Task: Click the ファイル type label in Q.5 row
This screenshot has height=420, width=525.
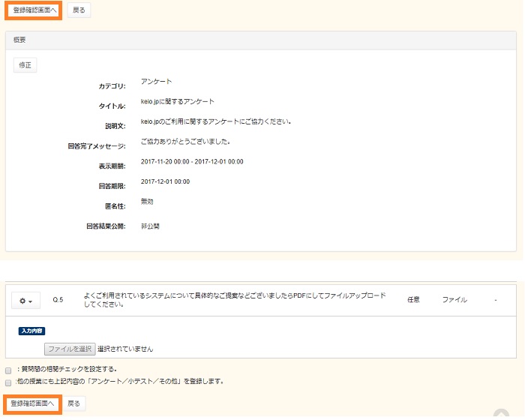Action: click(x=454, y=300)
